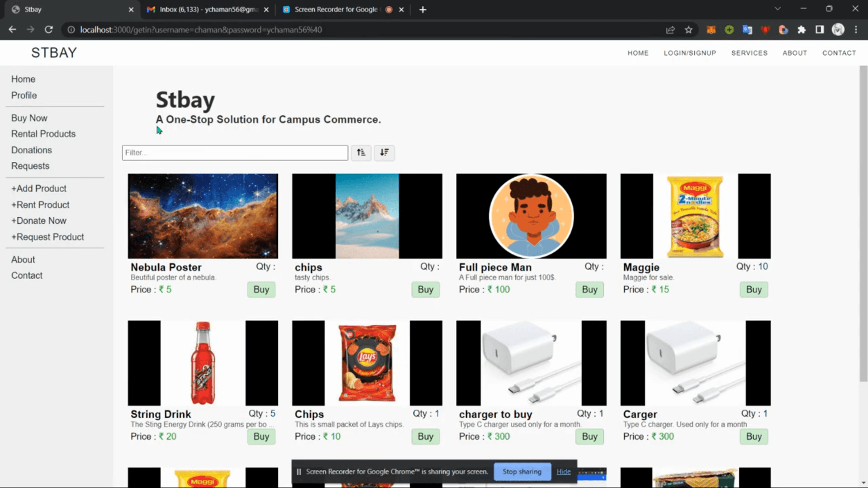Close the Stbay tab
The image size is (868, 488).
(x=131, y=9)
